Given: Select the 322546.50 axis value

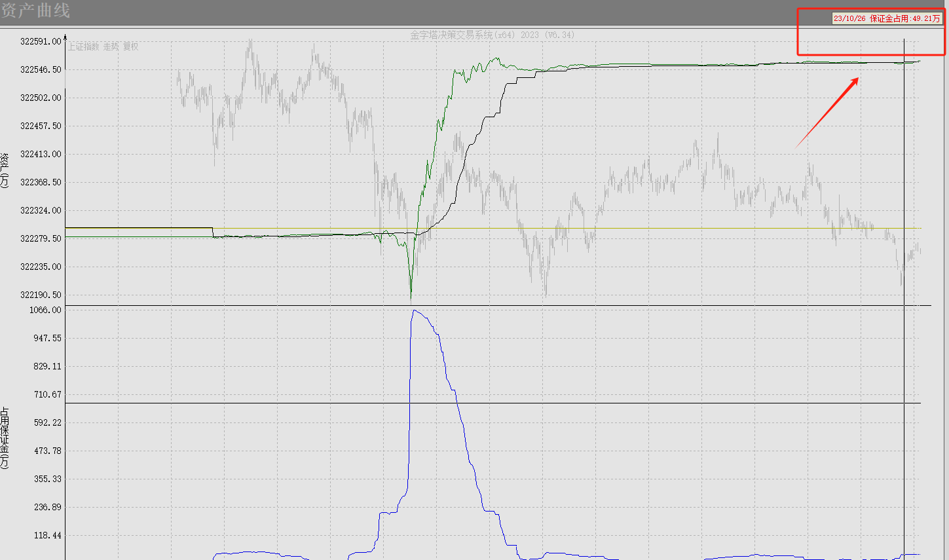Looking at the screenshot, I should click(41, 69).
